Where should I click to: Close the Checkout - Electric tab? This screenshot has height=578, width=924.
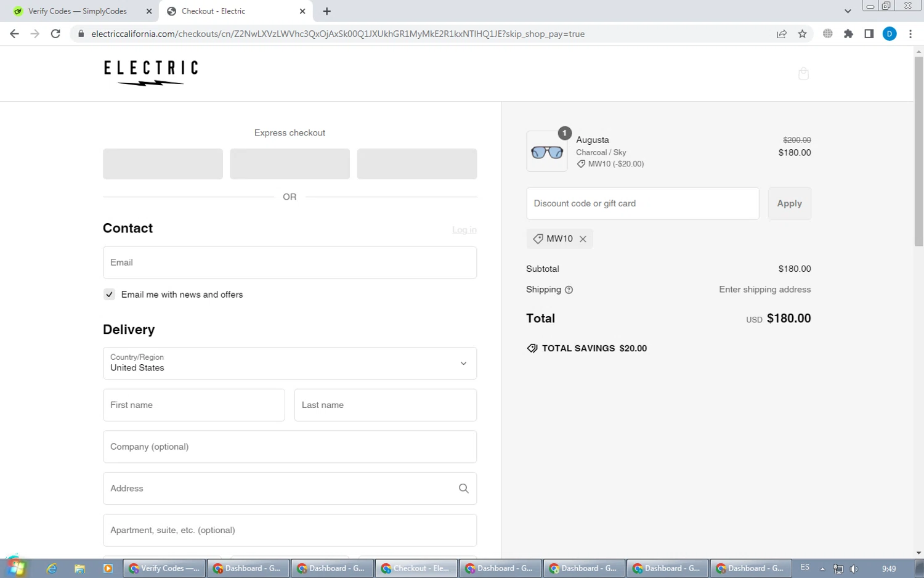(302, 11)
